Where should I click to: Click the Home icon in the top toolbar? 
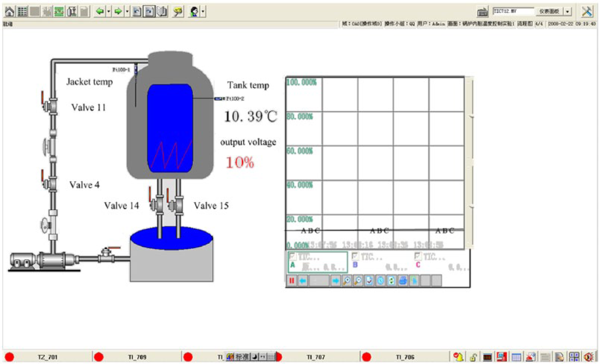click(9, 12)
